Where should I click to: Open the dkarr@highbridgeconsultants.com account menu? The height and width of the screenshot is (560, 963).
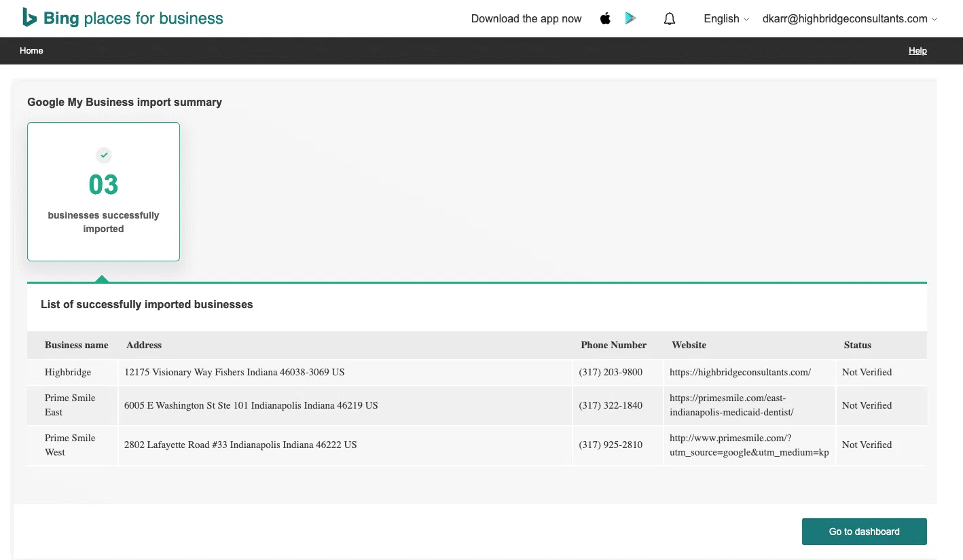tap(850, 19)
